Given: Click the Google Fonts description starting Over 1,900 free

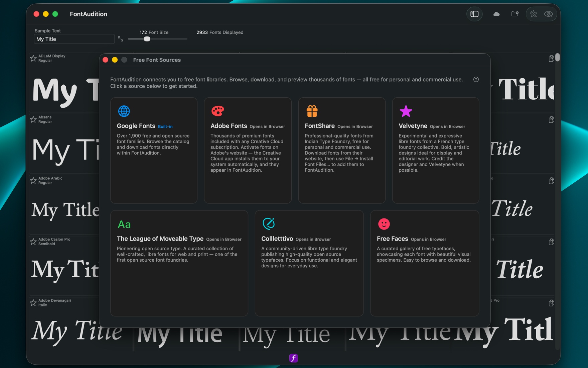Looking at the screenshot, I should 153,145.
